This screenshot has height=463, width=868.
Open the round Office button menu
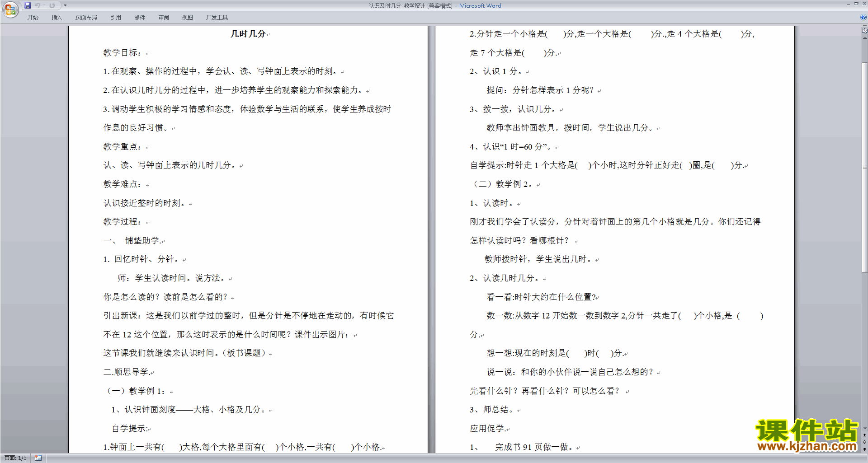10,9
